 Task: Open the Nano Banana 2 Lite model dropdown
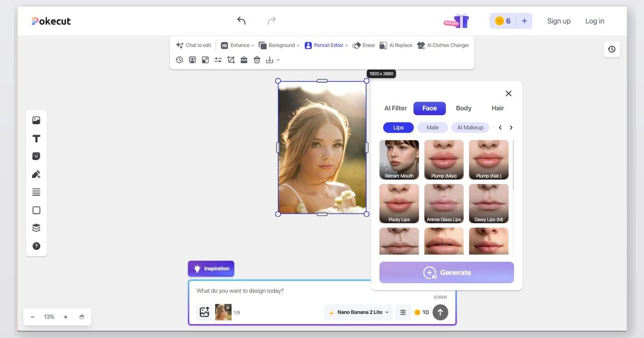(x=359, y=312)
